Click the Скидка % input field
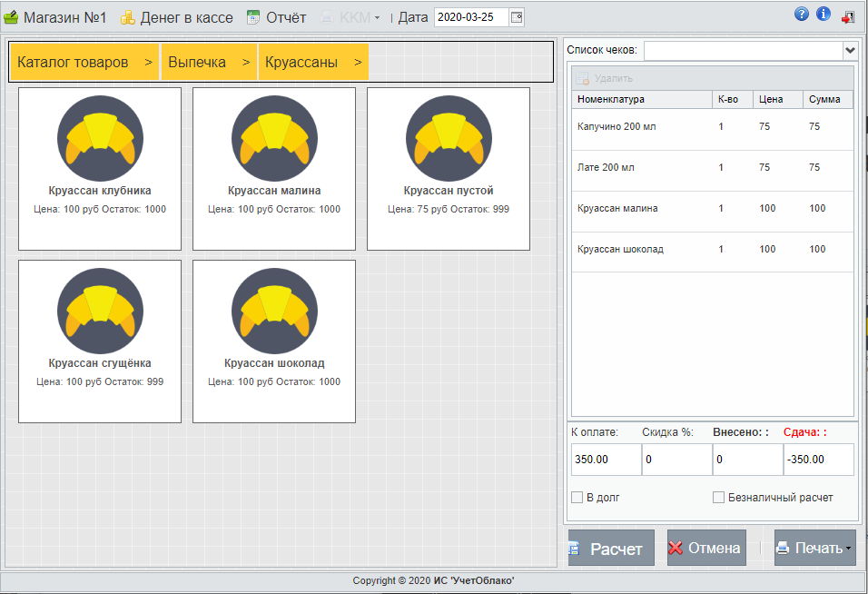 (676, 460)
